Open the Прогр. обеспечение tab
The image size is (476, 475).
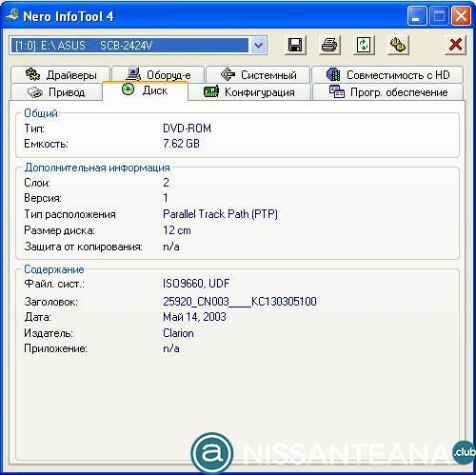point(387,92)
